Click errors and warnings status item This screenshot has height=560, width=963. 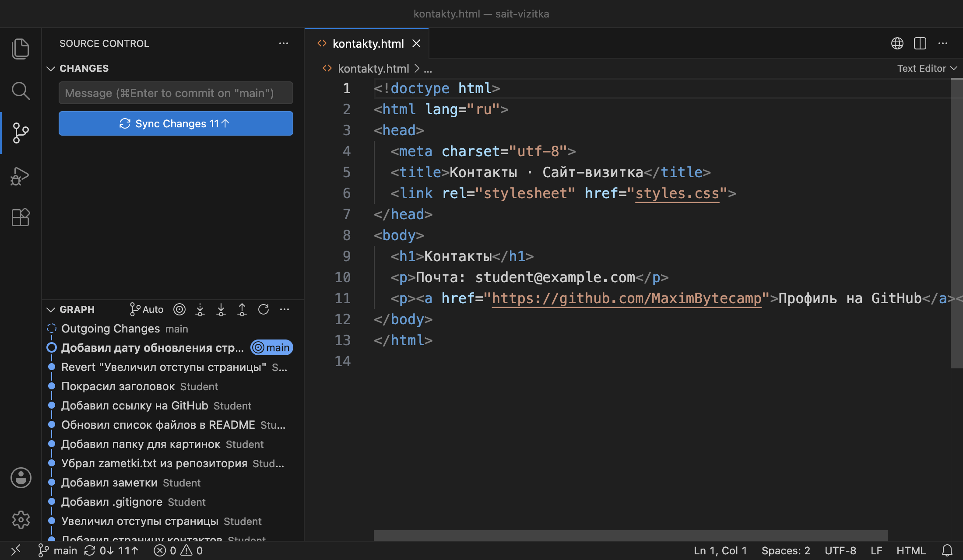coord(179,550)
